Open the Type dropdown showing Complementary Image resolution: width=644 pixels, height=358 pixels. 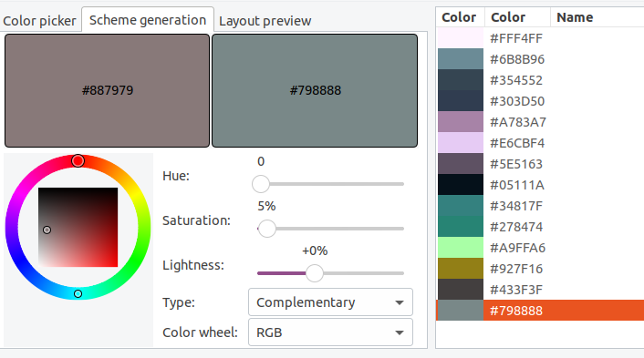click(x=330, y=302)
